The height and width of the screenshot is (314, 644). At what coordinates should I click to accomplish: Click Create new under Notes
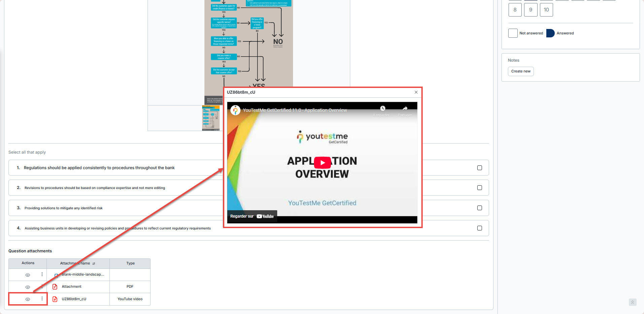click(520, 71)
